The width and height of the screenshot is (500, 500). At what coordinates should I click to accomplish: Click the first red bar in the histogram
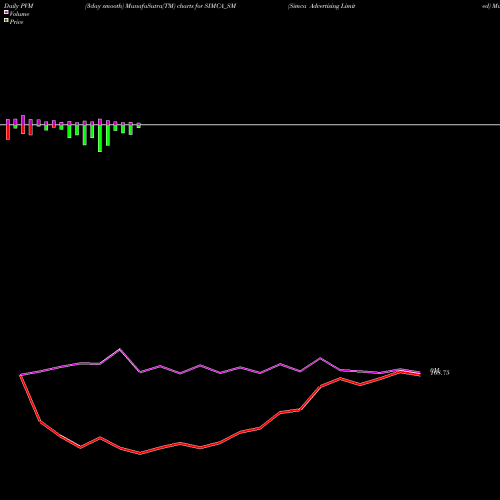8,132
